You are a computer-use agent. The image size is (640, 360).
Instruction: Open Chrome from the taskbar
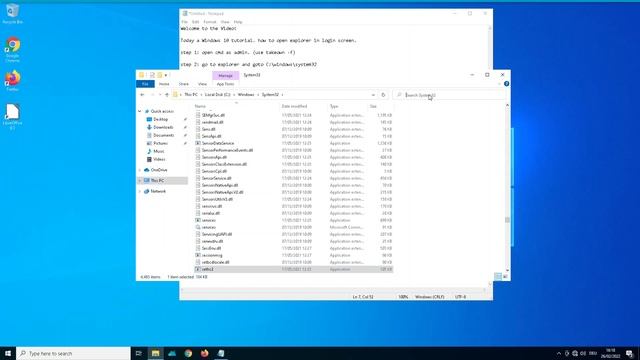click(x=188, y=353)
